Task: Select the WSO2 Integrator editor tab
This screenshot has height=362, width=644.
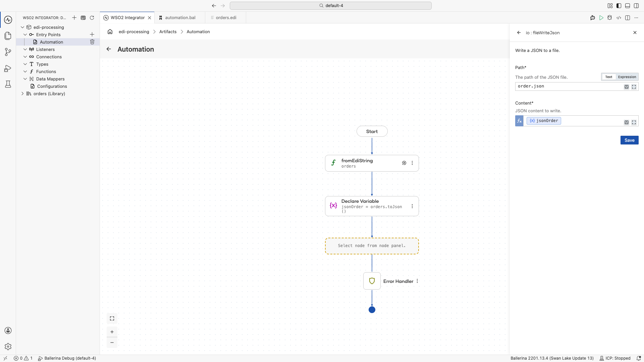Action: point(127,18)
